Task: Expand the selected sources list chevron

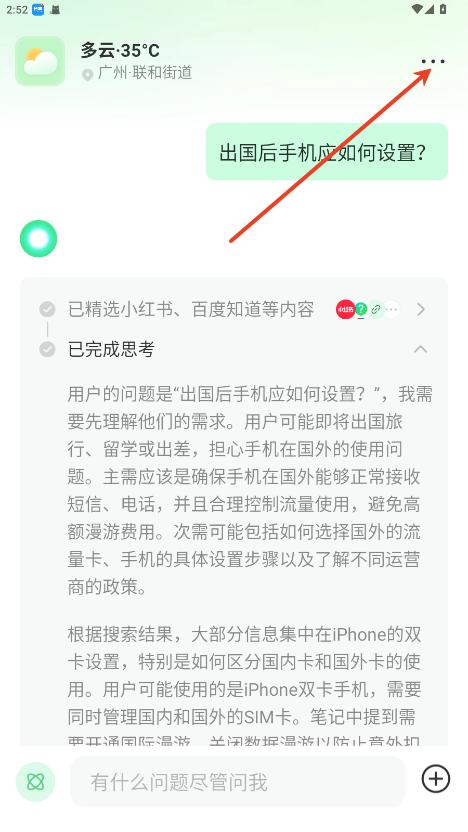Action: coord(421,309)
